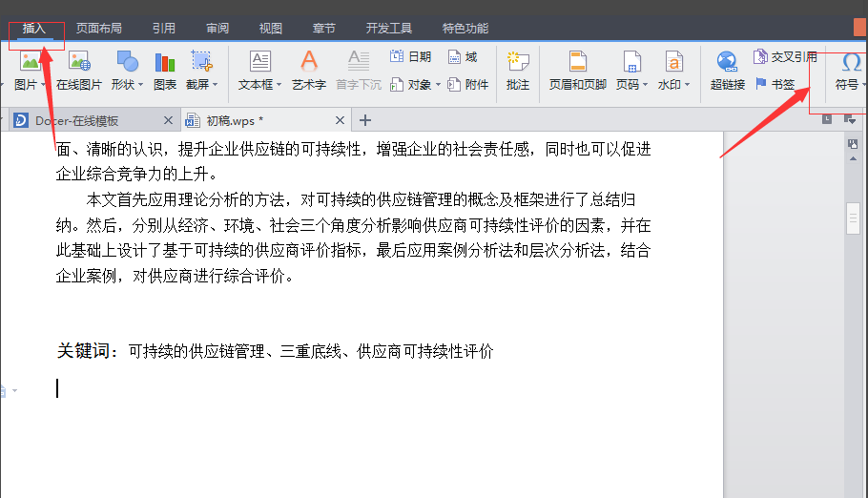Click the 截屏 screenshot icon
Viewport: 868px width, 498px height.
pyautogui.click(x=201, y=61)
